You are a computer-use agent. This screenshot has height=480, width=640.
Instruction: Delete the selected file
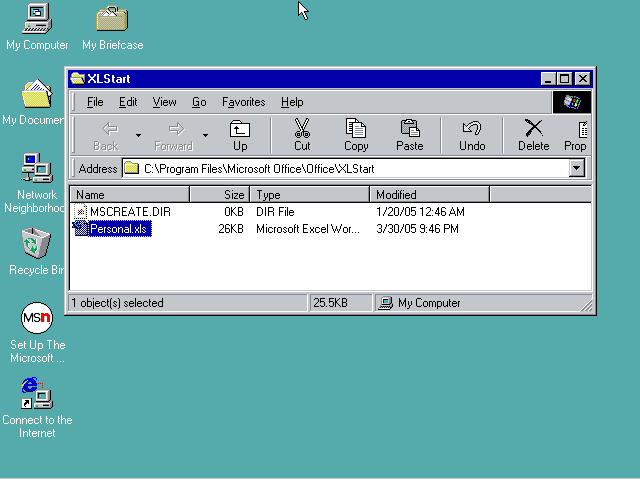[x=533, y=136]
